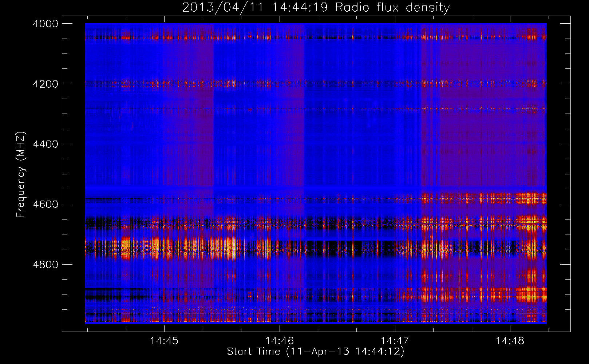
Task: Click the 14:45 time tick label
Action: point(164,341)
